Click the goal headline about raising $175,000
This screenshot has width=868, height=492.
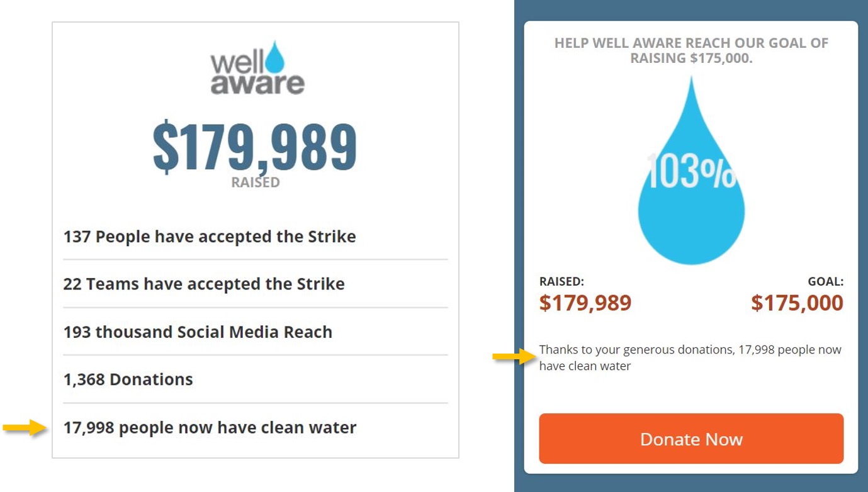click(690, 50)
